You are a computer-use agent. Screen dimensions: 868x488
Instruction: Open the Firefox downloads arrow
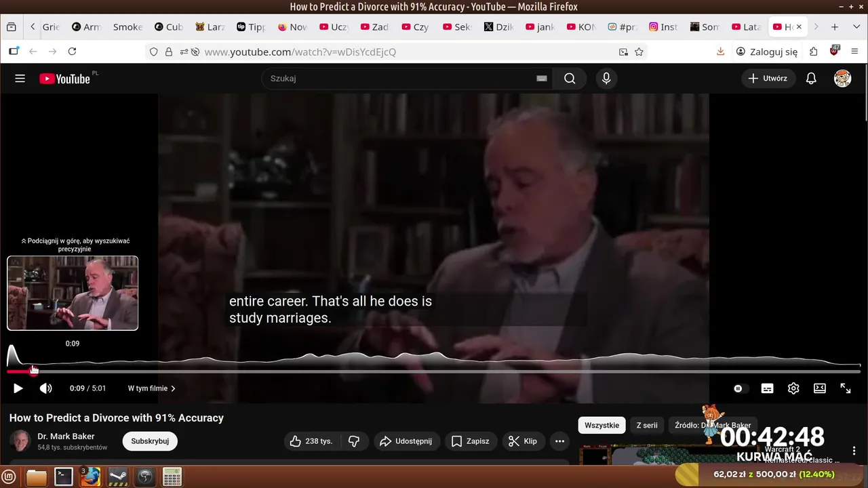click(720, 52)
